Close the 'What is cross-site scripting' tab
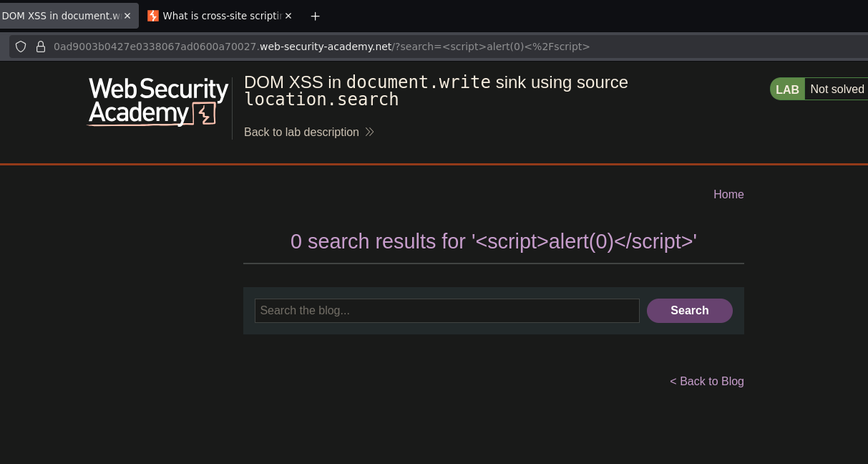 (x=288, y=16)
